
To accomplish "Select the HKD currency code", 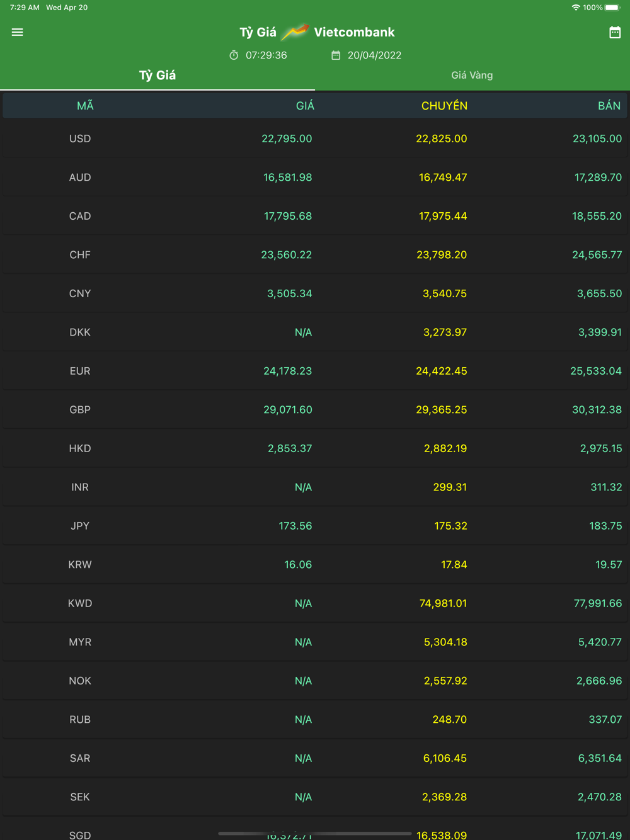I will pos(80,448).
